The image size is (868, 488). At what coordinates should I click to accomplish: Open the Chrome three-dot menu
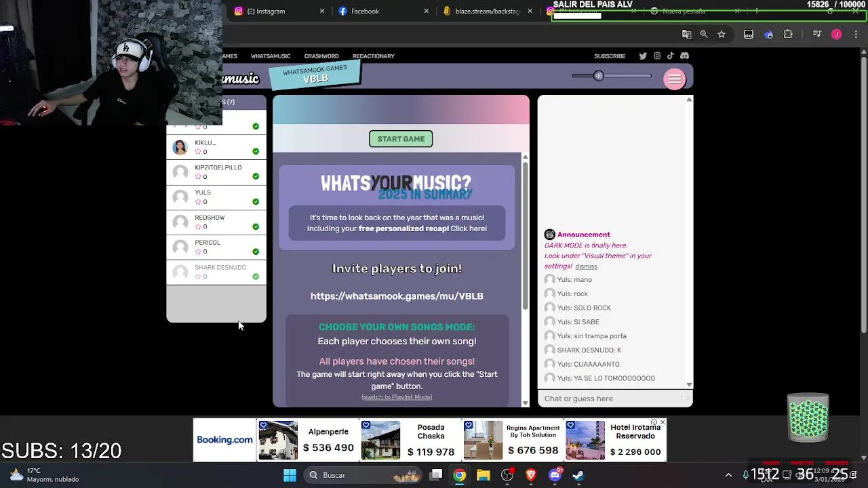856,34
